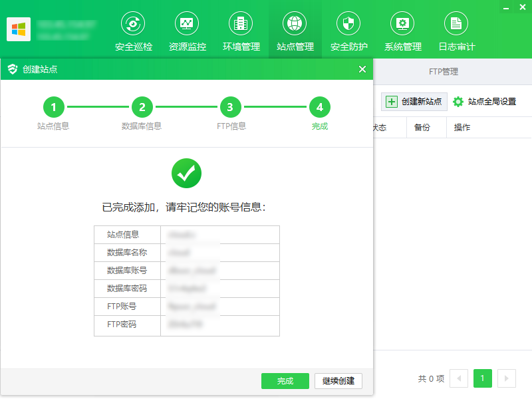This screenshot has height=399, width=532.
Task: Click the 创建新站点 button
Action: (414, 102)
